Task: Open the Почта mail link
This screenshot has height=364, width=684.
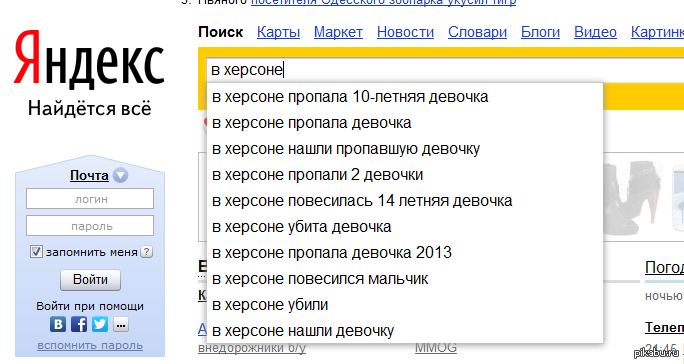Action: click(89, 175)
